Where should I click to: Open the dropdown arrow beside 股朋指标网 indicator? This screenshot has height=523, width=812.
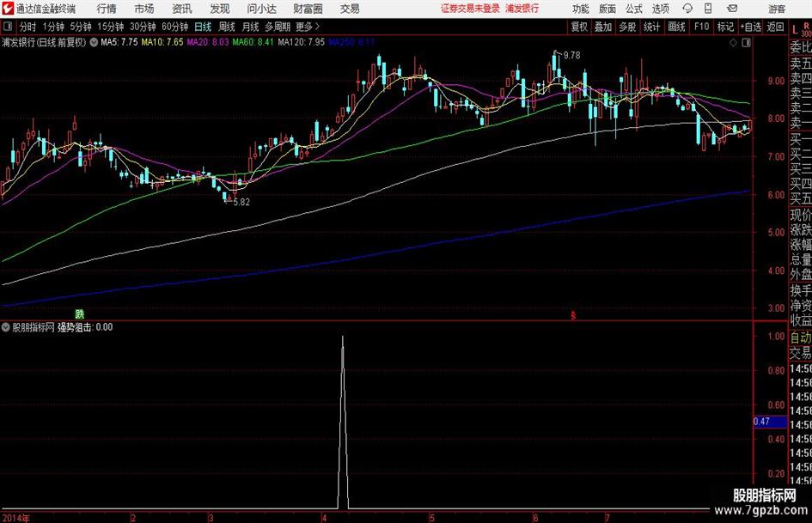pos(6,327)
